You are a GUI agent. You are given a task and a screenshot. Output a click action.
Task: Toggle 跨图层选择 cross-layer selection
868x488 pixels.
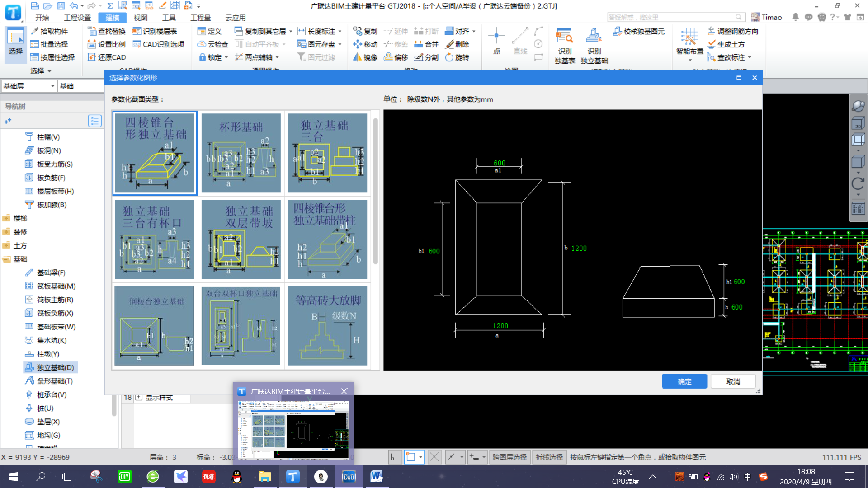pos(509,457)
